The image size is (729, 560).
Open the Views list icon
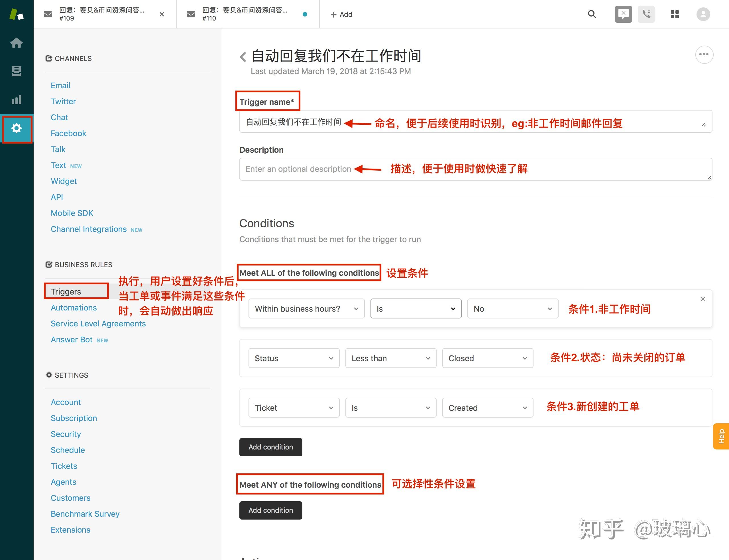tap(16, 71)
